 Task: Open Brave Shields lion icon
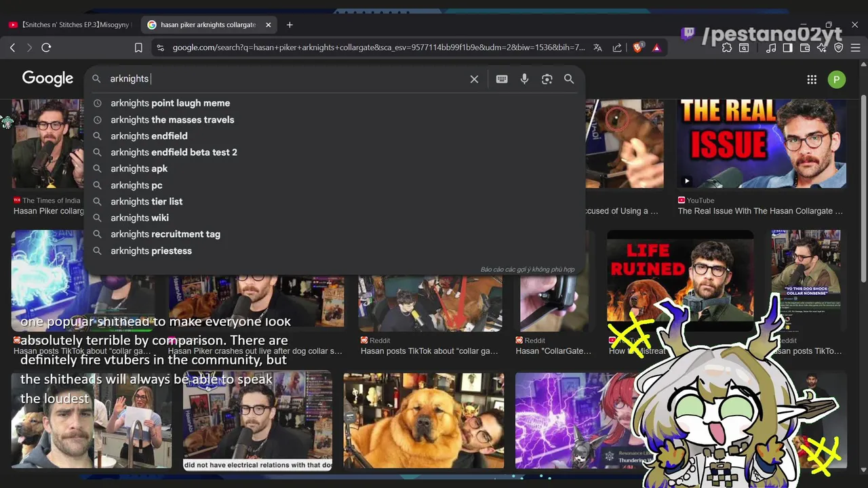637,47
